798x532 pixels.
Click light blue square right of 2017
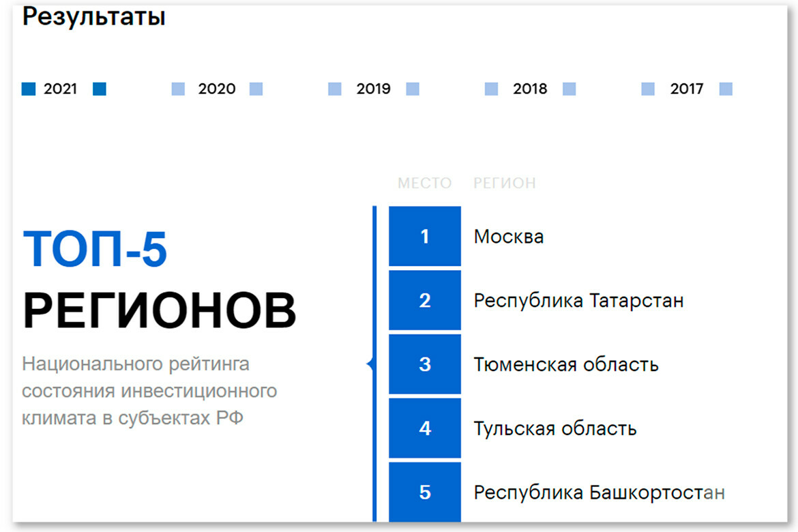pos(726,89)
